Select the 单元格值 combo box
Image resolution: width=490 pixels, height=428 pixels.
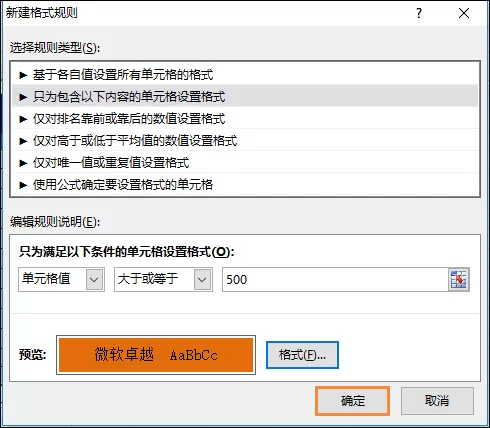(61, 279)
